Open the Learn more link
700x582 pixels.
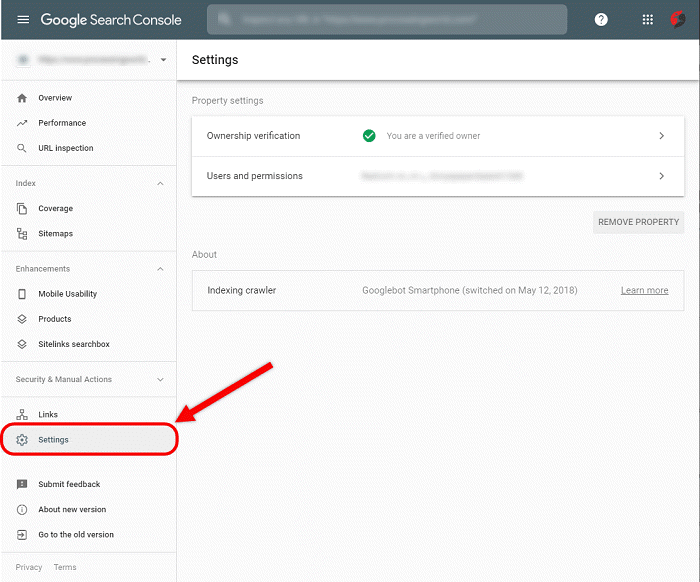644,291
